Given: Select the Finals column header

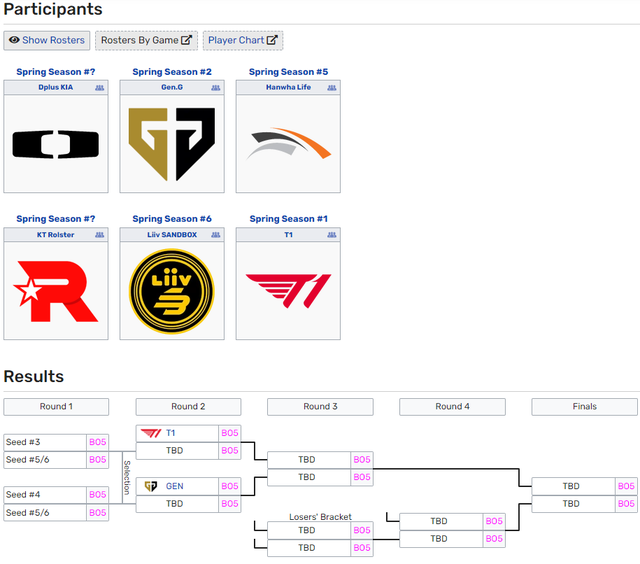Looking at the screenshot, I should tap(584, 407).
